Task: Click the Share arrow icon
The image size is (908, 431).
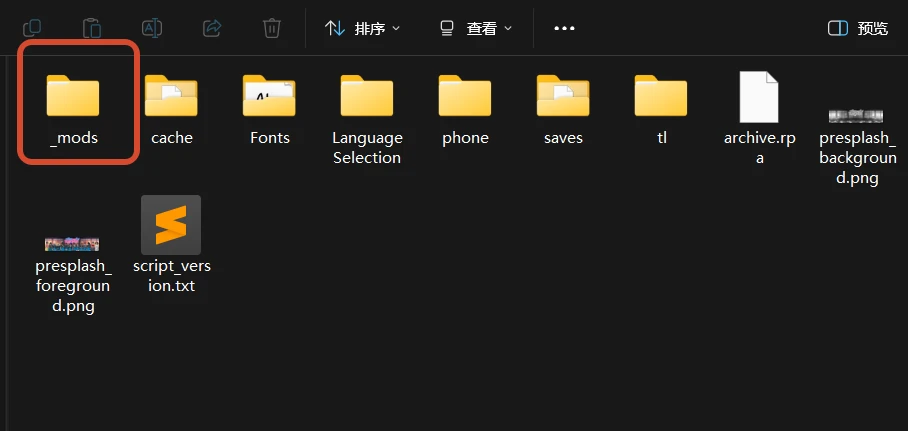Action: coord(212,28)
